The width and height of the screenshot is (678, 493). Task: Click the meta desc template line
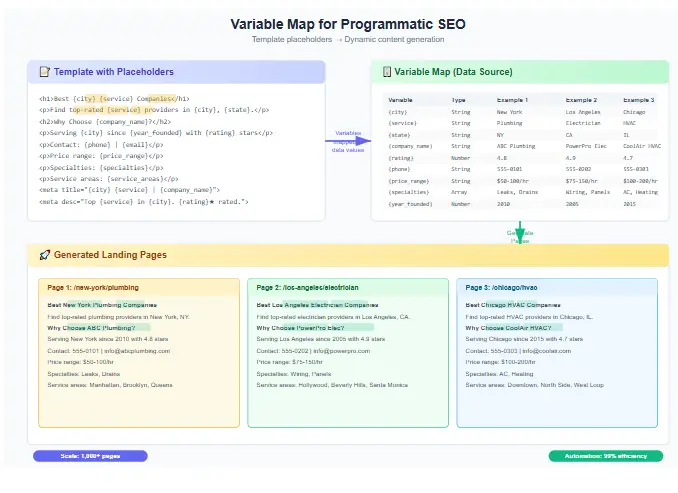(144, 202)
